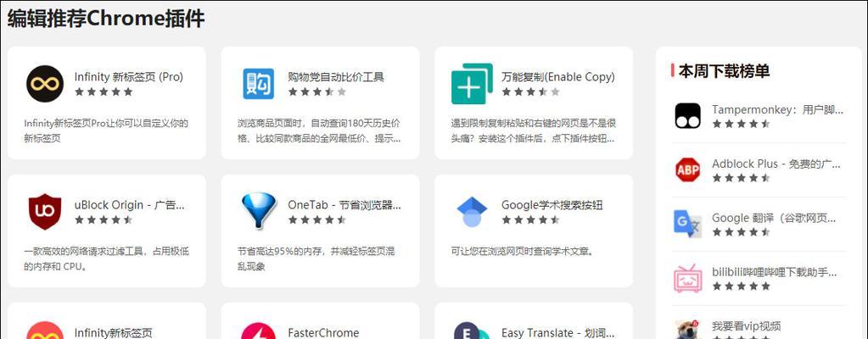Open Google 翻译（谷歌网页 ranking title
Viewport: 868px width, 339px height.
(774, 218)
